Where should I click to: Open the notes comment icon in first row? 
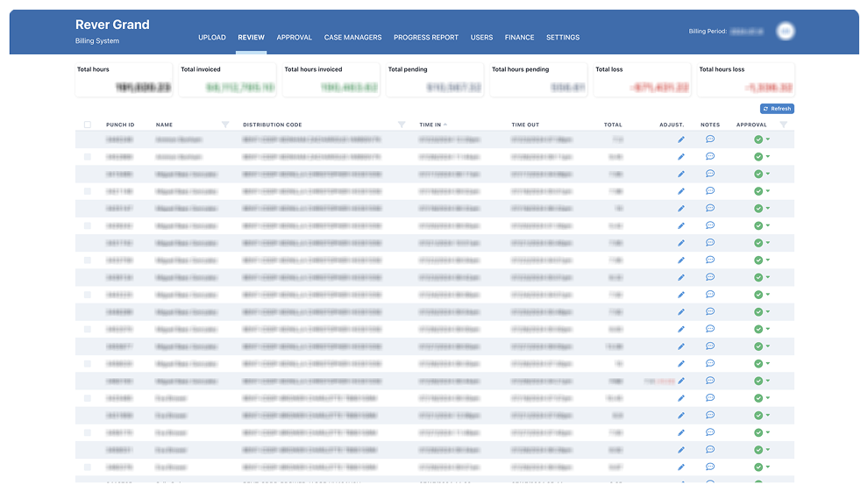[x=710, y=139]
